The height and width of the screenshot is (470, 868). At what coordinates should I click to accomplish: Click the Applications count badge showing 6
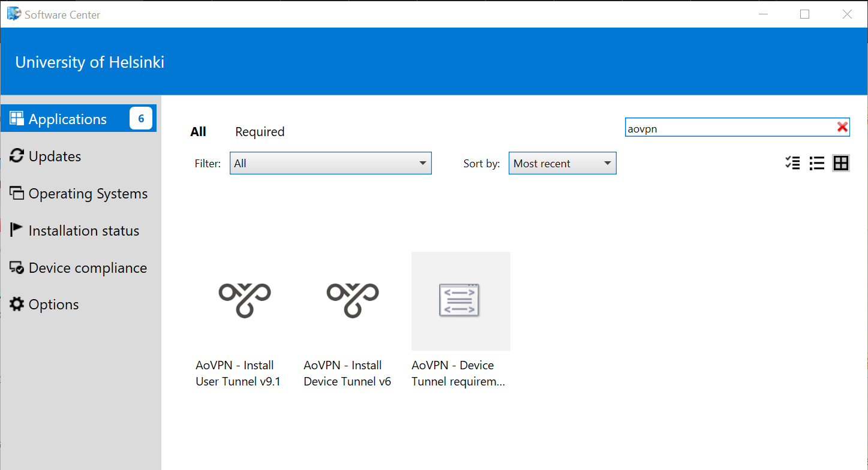[x=141, y=119]
